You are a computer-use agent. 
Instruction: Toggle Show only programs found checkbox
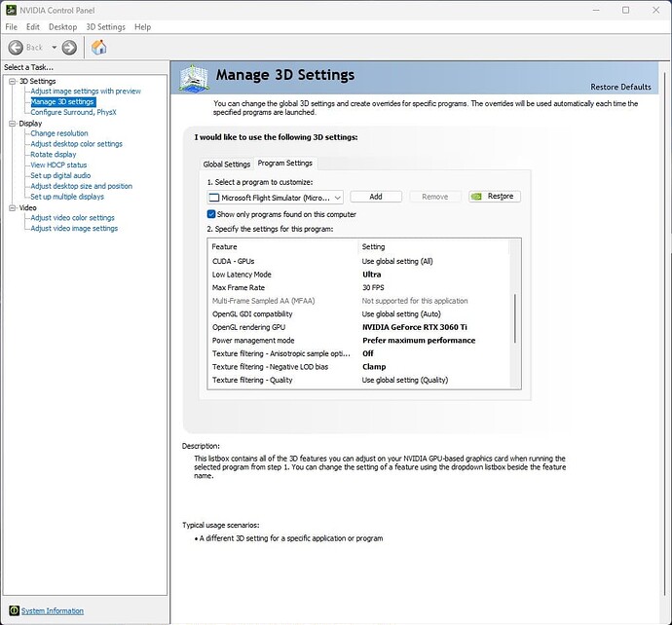(211, 214)
